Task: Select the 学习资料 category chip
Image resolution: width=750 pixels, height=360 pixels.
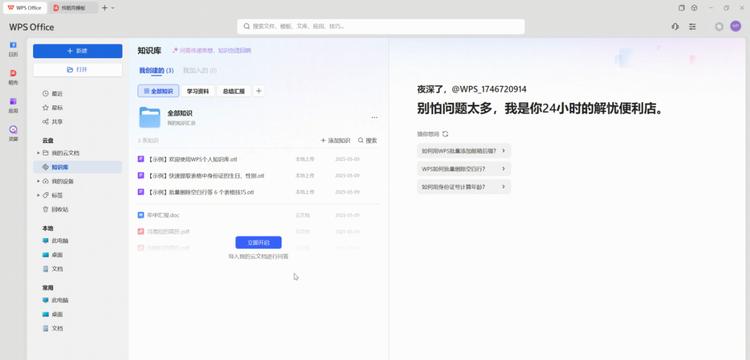Action: point(198,91)
